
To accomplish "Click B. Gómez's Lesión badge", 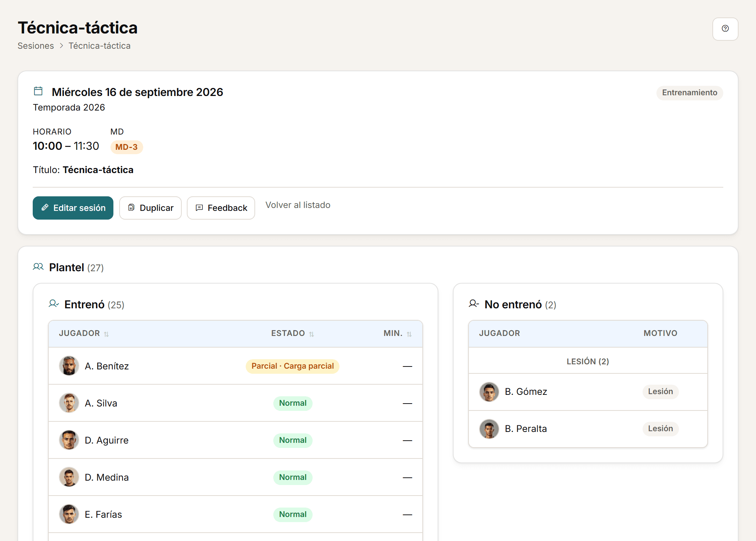I will pyautogui.click(x=660, y=392).
